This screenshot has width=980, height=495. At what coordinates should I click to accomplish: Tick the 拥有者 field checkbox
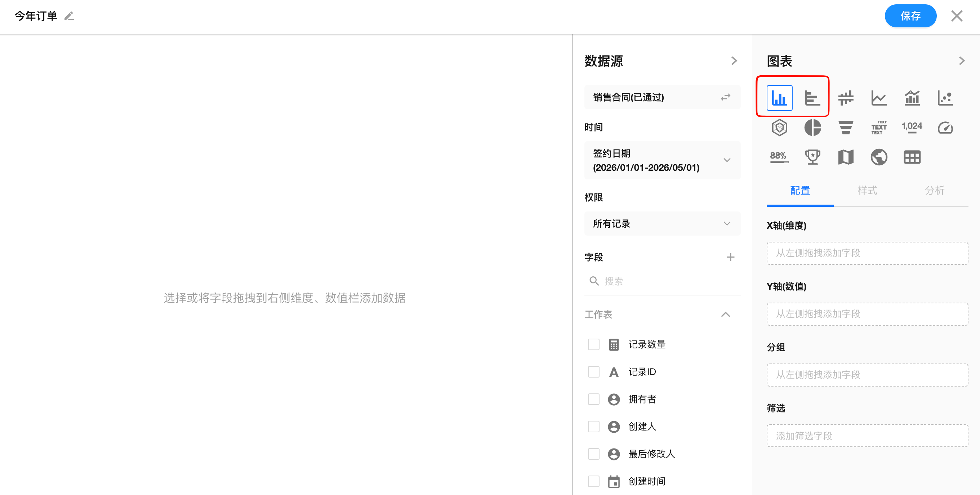(593, 399)
